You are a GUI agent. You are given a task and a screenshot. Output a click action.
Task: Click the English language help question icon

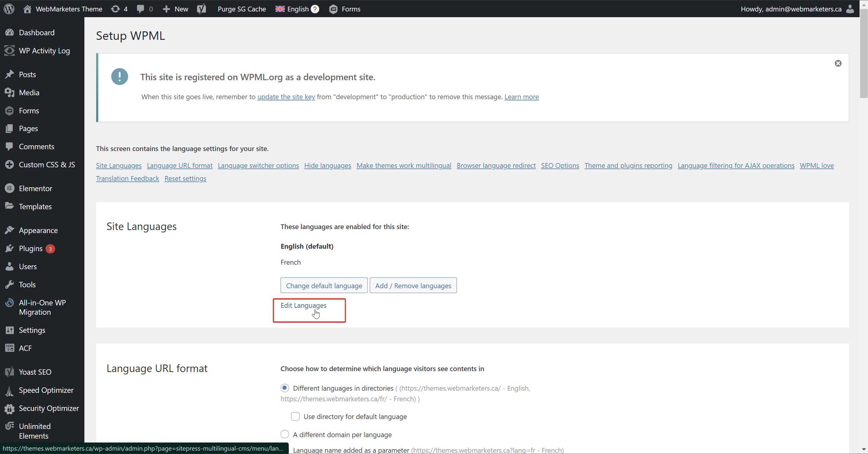pos(315,9)
